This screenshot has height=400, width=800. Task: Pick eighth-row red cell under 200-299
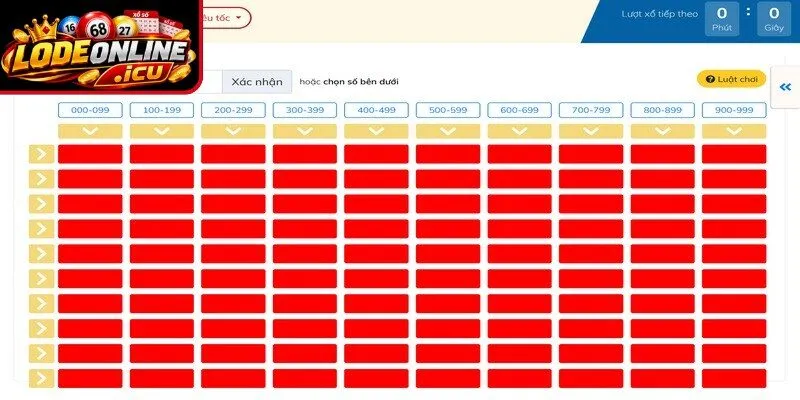[x=233, y=329]
